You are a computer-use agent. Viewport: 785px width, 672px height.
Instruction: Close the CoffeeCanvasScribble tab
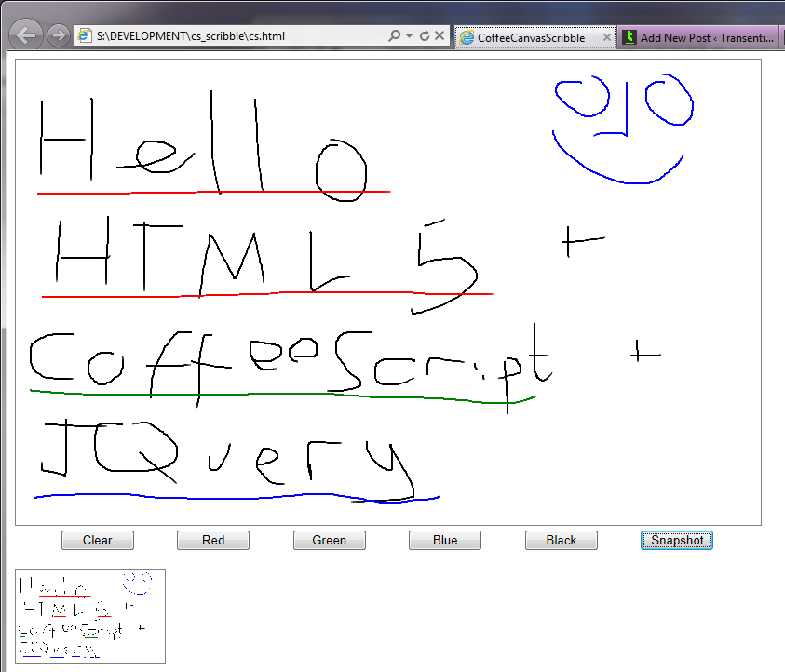click(x=607, y=37)
